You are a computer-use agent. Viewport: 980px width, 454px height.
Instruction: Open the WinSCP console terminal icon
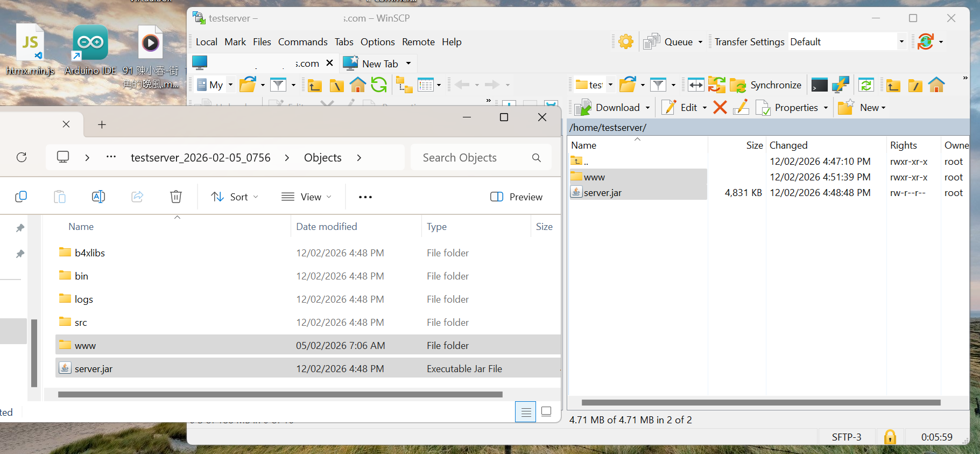click(820, 85)
